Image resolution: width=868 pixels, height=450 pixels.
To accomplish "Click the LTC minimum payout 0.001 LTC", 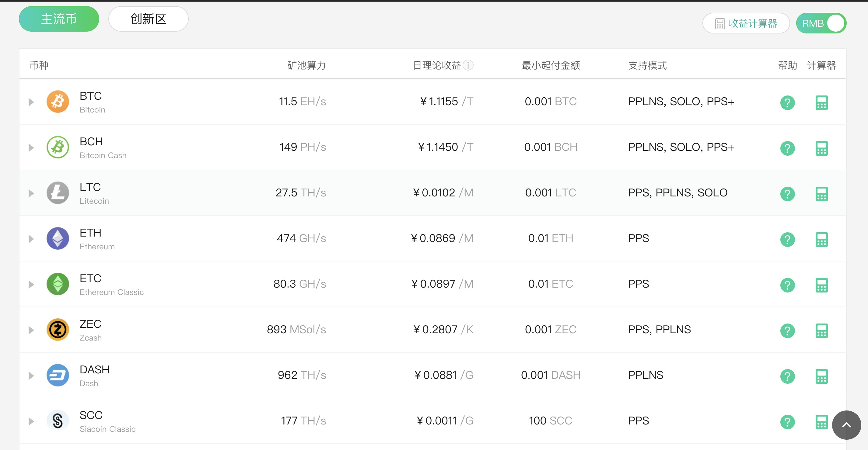I will (551, 192).
